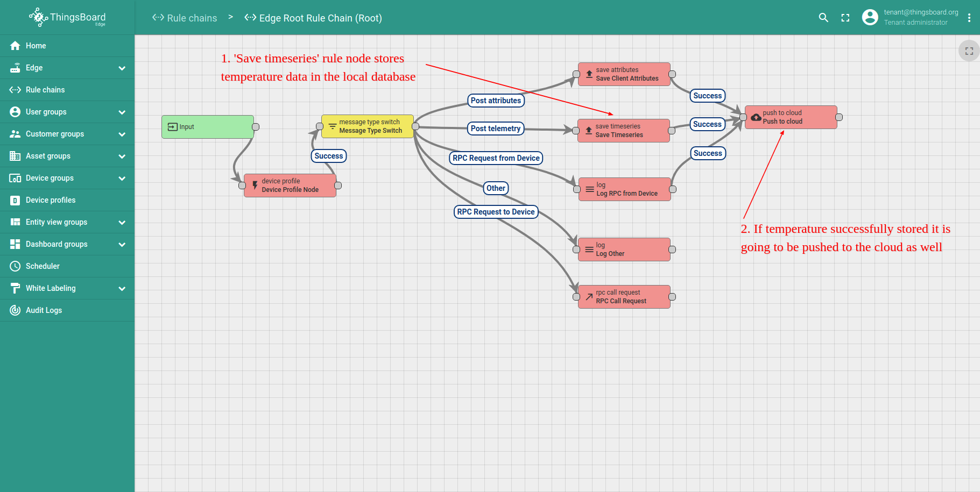Select the Log RPC from Device node
980x492 pixels.
[625, 189]
